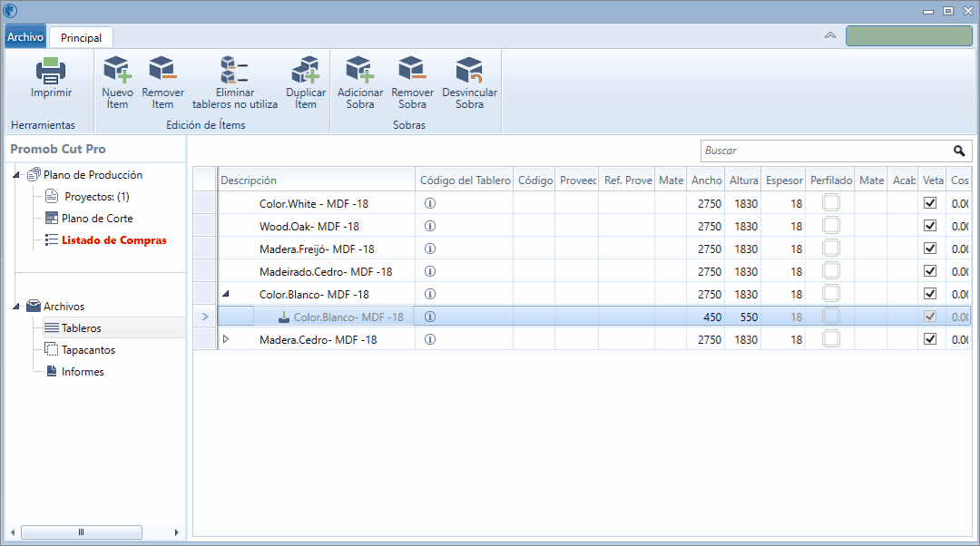Click the Remover Ítem icon

pyautogui.click(x=162, y=70)
